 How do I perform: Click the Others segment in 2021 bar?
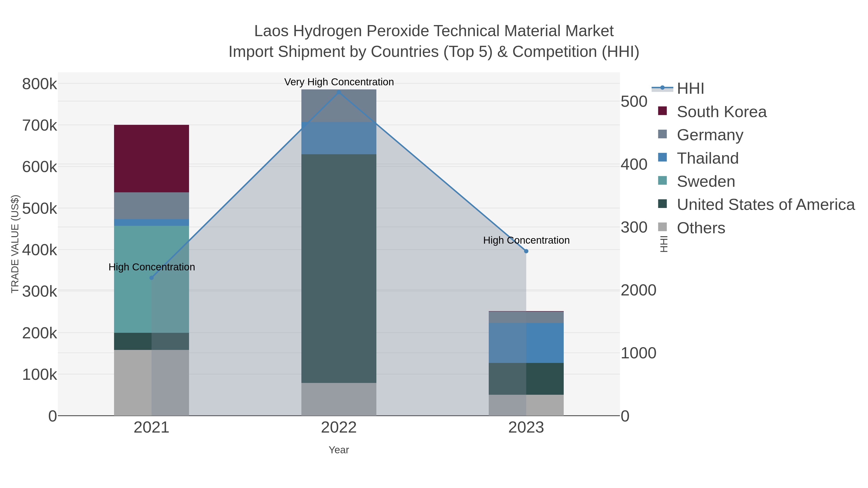pos(152,383)
